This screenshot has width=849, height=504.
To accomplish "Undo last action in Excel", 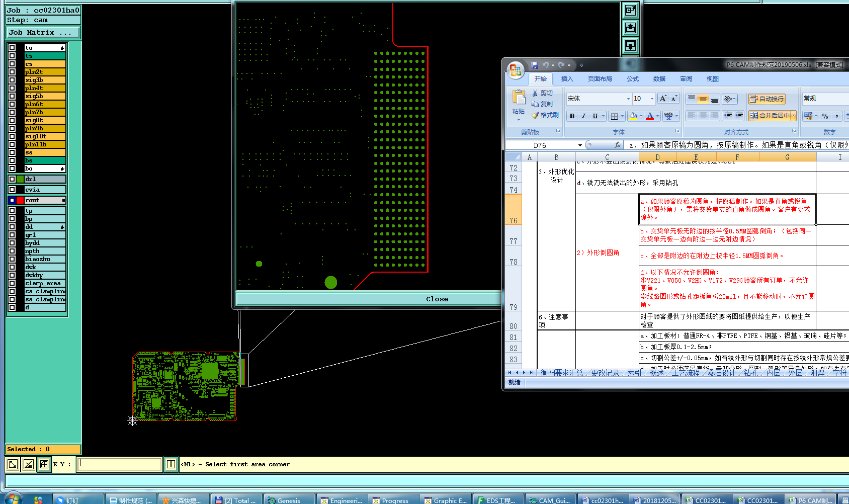I will (545, 65).
